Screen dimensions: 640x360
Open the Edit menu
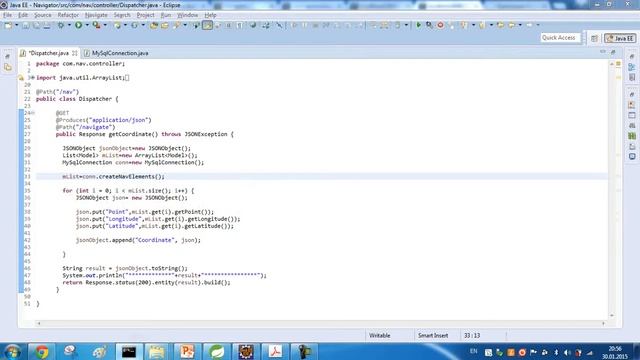point(23,15)
